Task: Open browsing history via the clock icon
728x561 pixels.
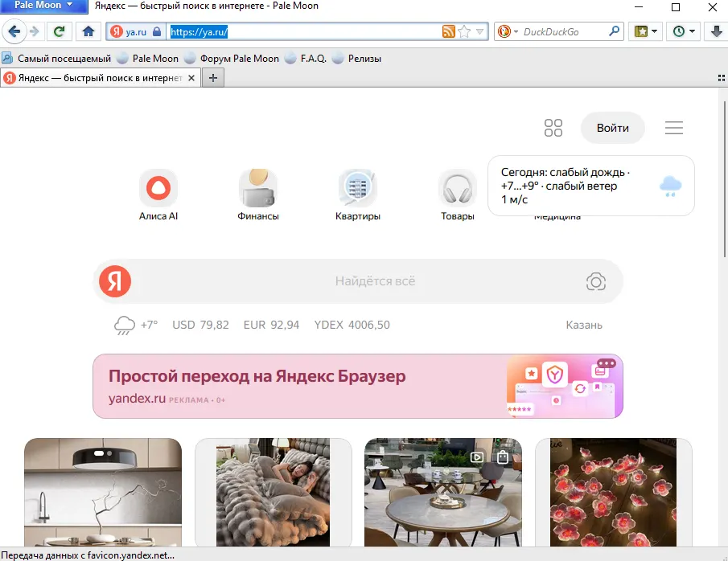Action: (678, 32)
